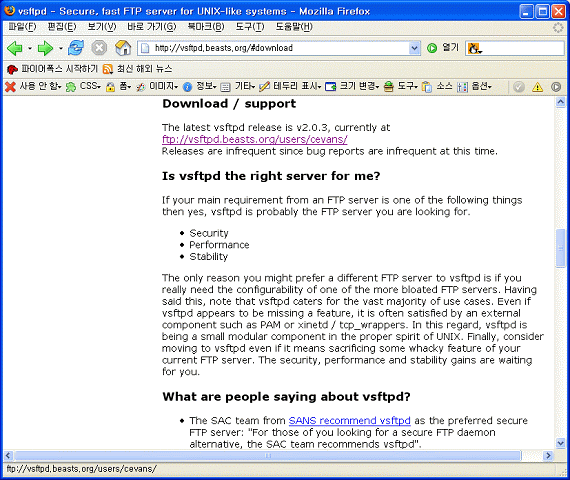Click the horizontal scrollbar right arrow
The image size is (570, 480).
point(548,455)
